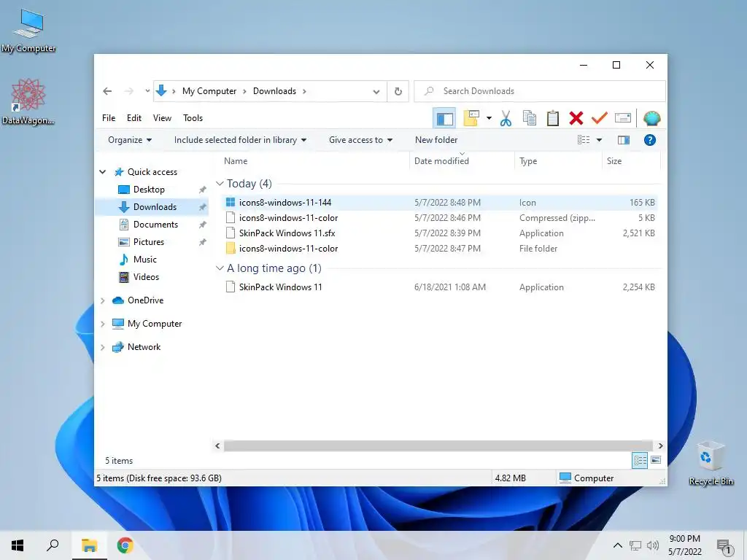The height and width of the screenshot is (560, 747).
Task: Select the SkinPack Windows 11 application
Action: (440, 287)
